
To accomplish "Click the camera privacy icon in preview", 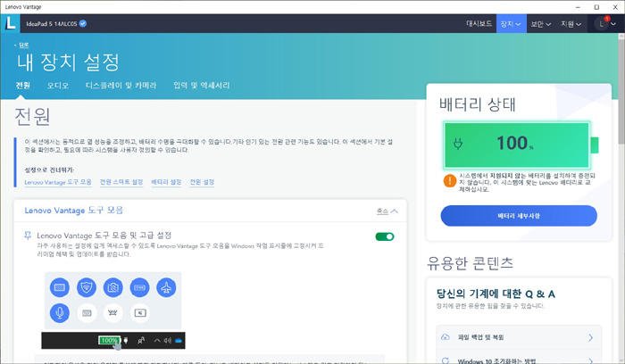I will pyautogui.click(x=113, y=287).
